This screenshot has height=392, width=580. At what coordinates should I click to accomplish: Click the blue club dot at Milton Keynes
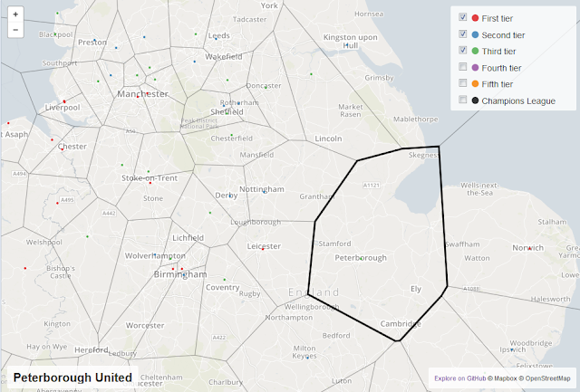click(x=307, y=358)
